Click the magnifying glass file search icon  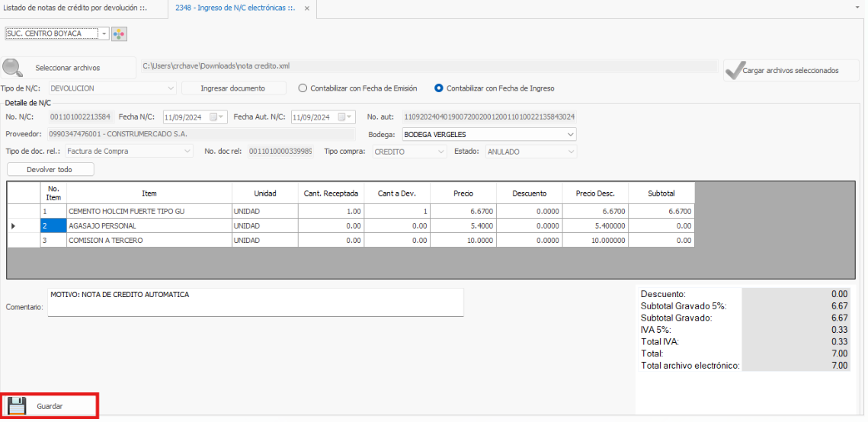click(13, 68)
